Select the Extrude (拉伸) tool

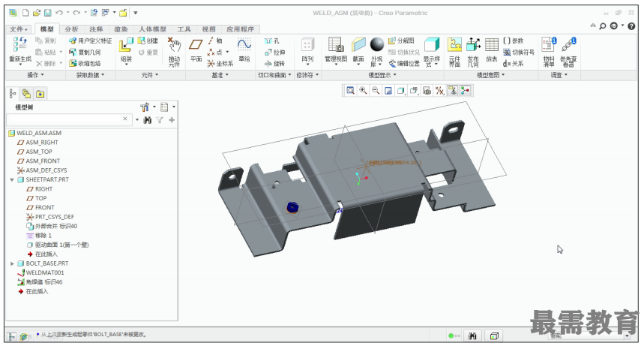tap(274, 53)
